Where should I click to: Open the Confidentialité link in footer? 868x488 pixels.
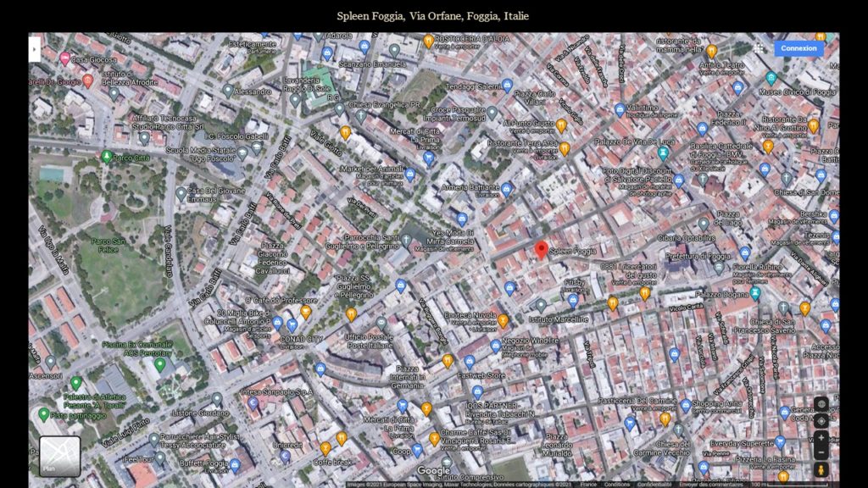(x=654, y=484)
